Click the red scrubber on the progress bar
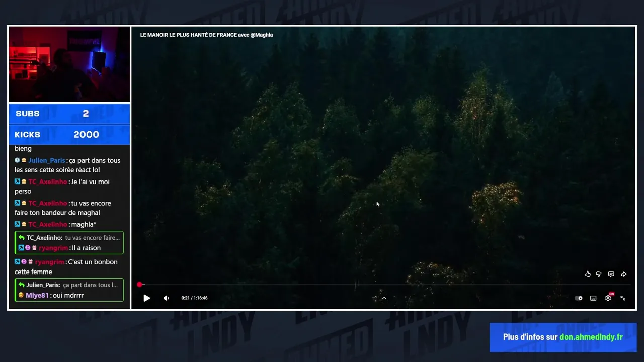The height and width of the screenshot is (362, 644). click(140, 285)
